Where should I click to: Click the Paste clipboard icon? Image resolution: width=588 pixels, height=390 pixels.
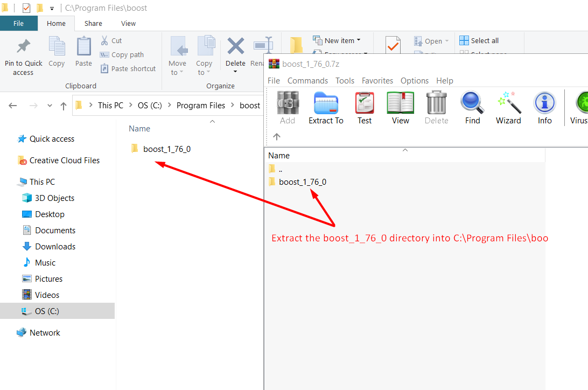[x=83, y=46]
